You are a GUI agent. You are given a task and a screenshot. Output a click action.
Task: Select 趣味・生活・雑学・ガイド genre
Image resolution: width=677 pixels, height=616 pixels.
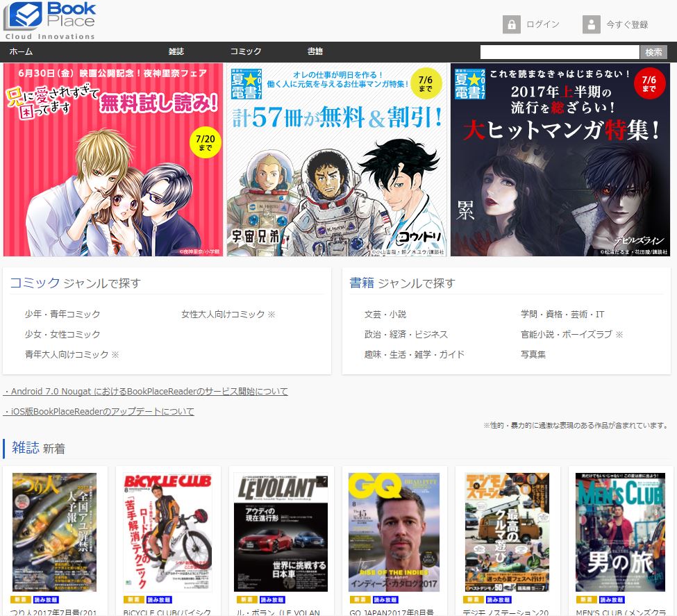coord(415,355)
